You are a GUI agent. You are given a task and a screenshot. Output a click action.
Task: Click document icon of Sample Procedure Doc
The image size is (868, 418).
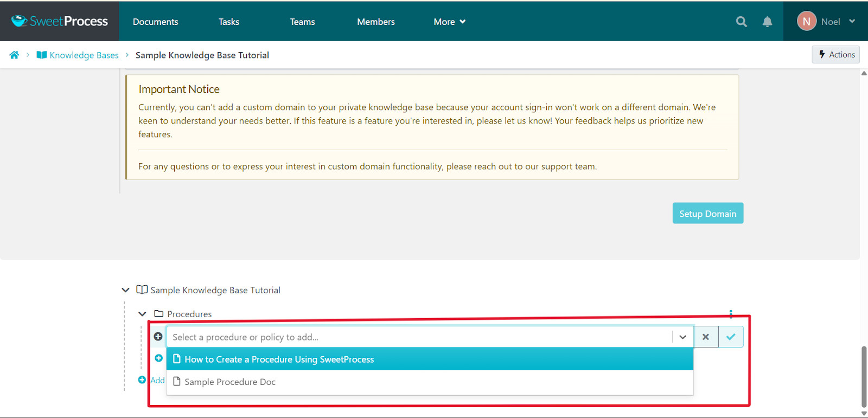coord(176,381)
